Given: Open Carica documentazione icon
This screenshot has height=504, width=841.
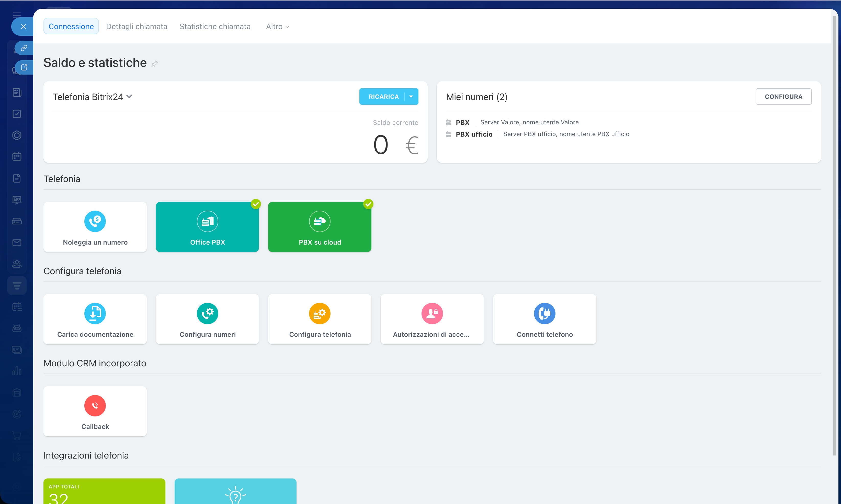Looking at the screenshot, I should 95,313.
